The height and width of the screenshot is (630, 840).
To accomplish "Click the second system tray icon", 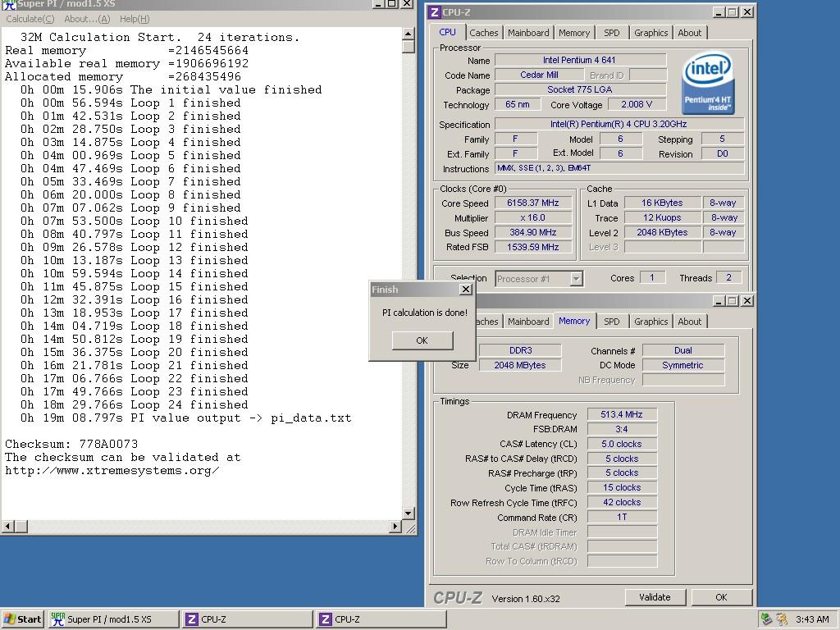I will point(782,619).
